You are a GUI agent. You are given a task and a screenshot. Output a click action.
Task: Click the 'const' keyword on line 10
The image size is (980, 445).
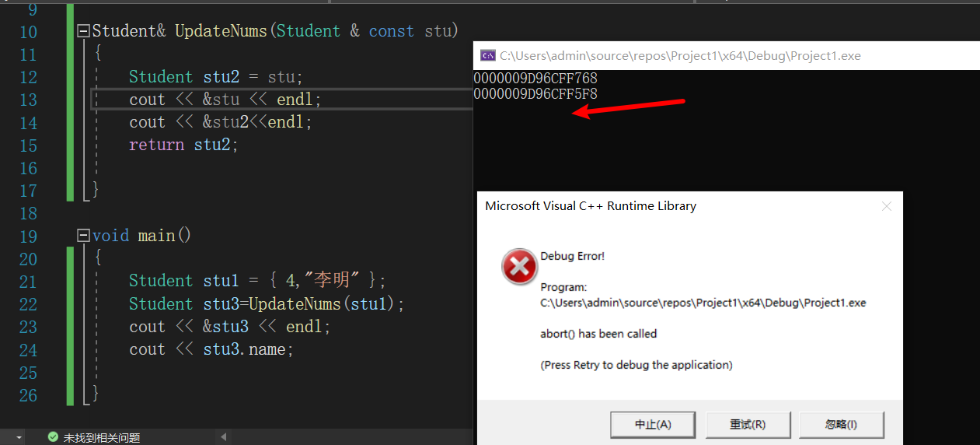click(391, 31)
